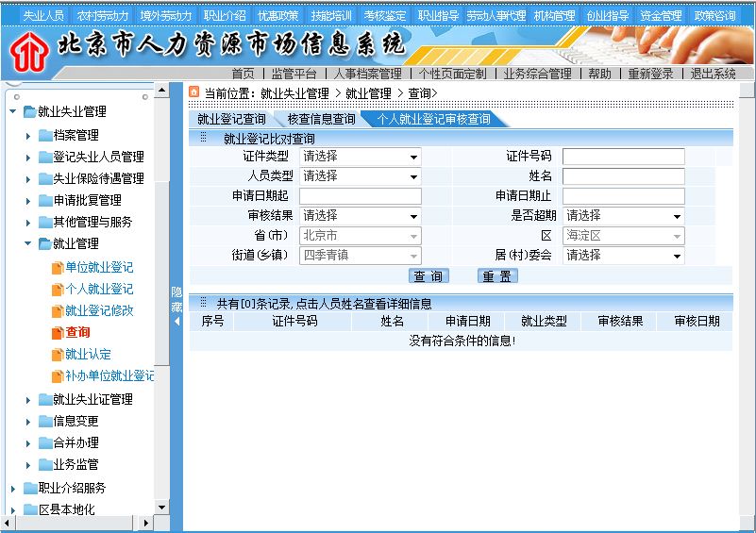
Task: Open the 失业人员 top menu
Action: tap(43, 16)
